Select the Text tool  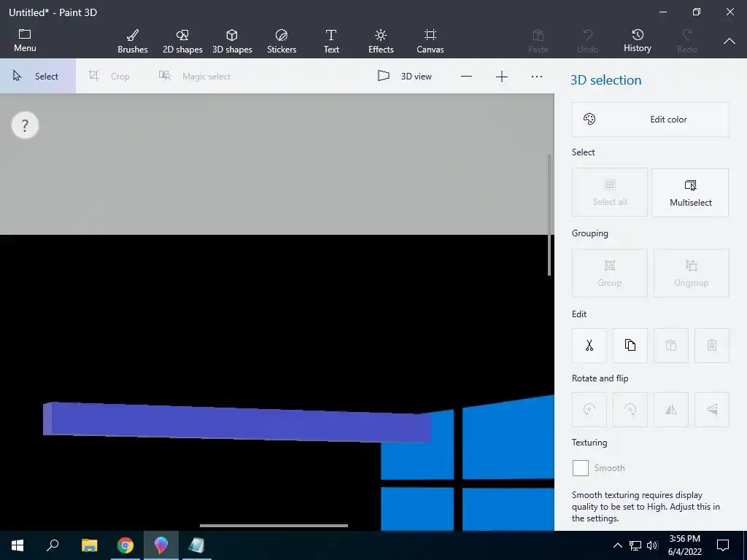pyautogui.click(x=331, y=41)
